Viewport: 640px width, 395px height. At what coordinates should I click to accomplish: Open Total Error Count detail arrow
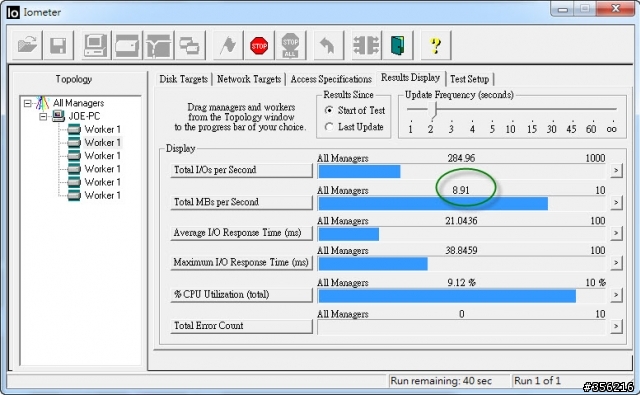616,326
